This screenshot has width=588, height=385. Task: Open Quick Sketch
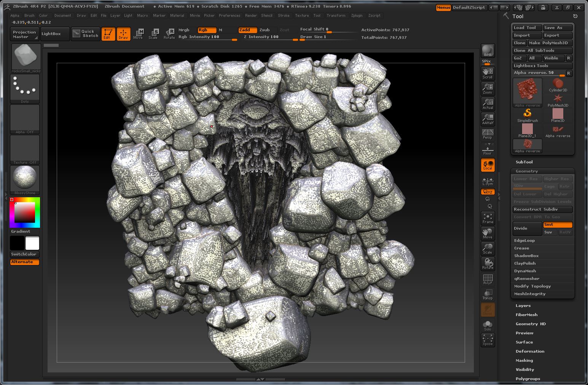[86, 34]
